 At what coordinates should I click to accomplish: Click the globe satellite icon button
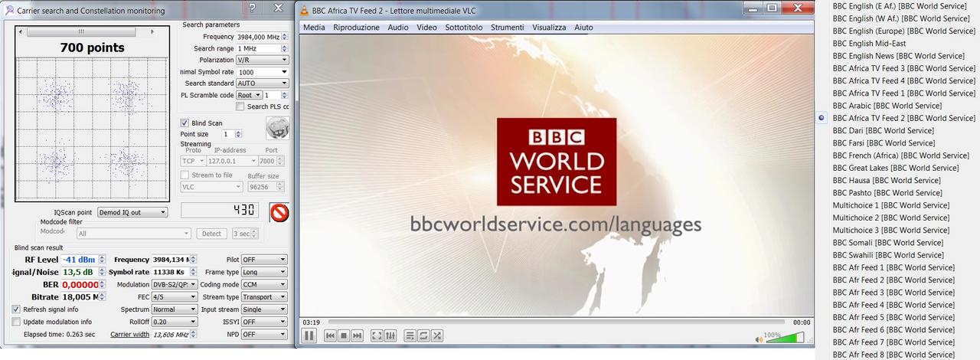pyautogui.click(x=277, y=127)
